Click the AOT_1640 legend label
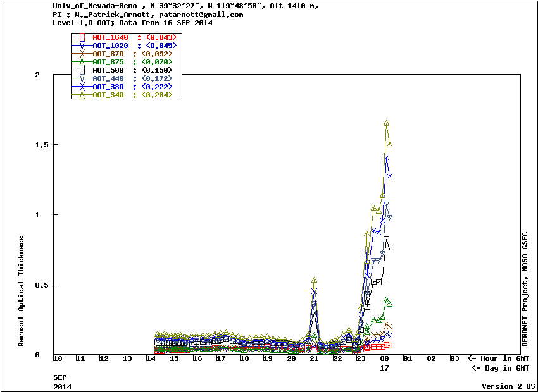 110,37
